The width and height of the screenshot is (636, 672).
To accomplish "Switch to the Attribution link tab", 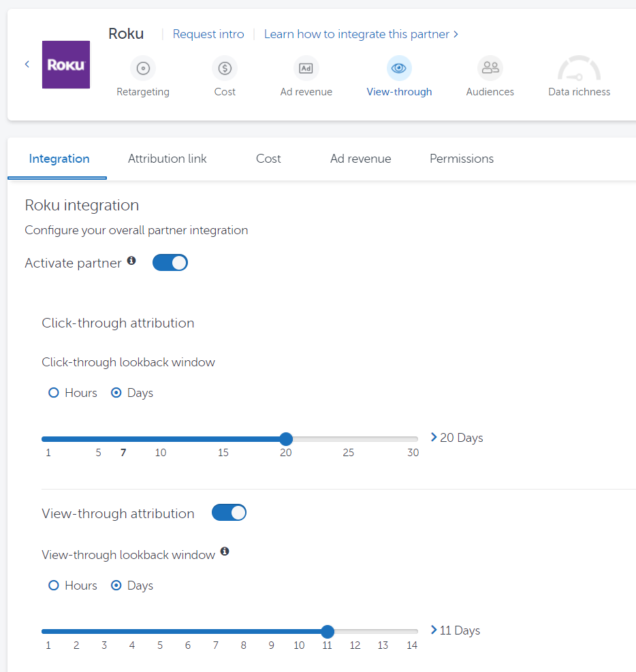I will click(x=167, y=159).
